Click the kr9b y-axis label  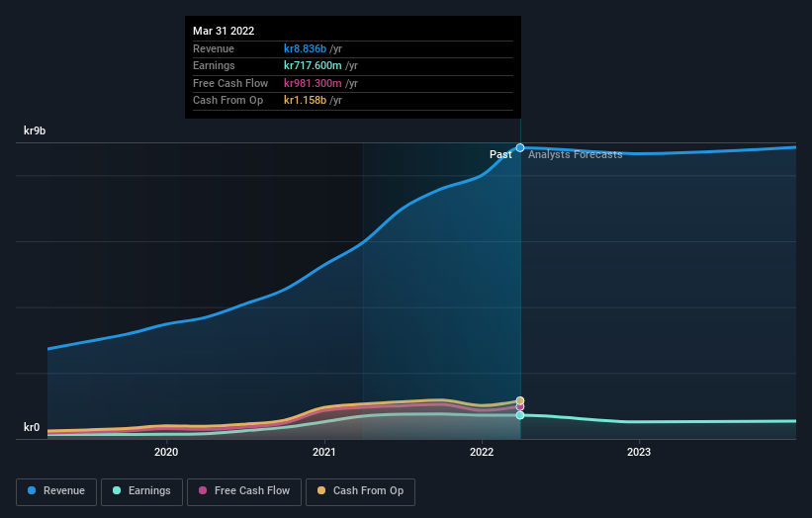click(36, 130)
